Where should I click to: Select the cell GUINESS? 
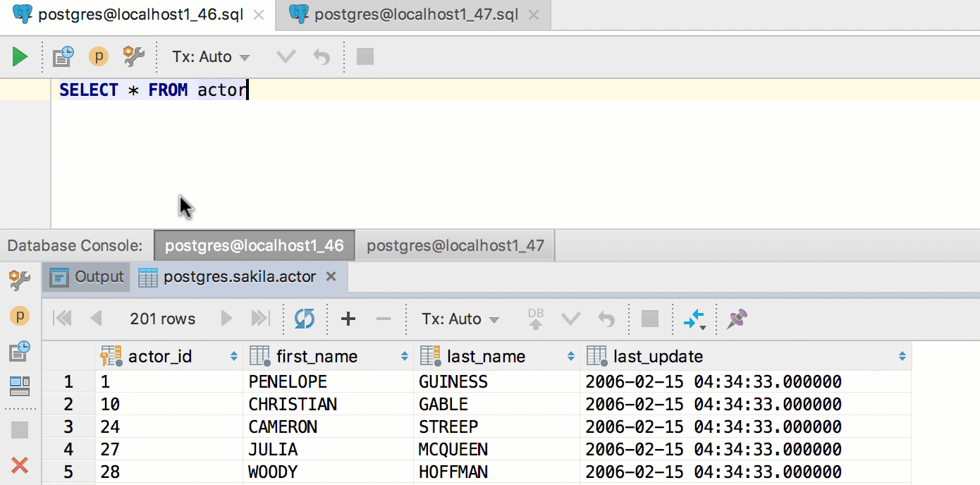pyautogui.click(x=497, y=381)
